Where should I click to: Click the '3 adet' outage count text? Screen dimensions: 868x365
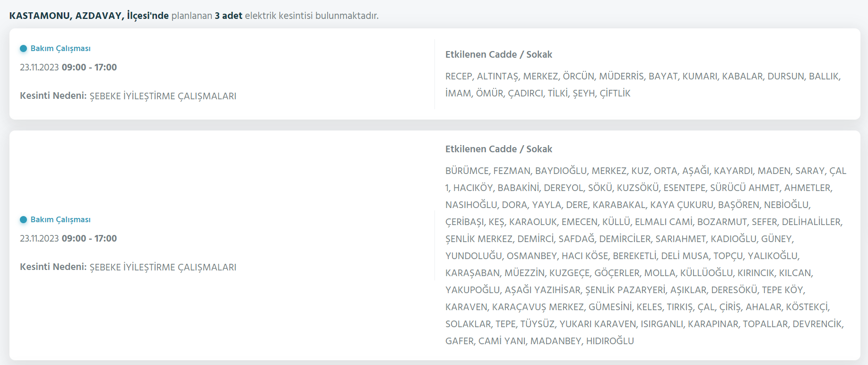(228, 16)
